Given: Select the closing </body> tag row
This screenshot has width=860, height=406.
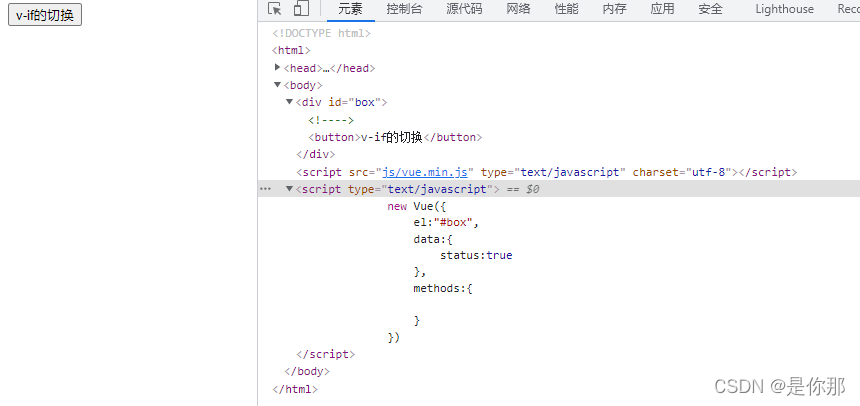Looking at the screenshot, I should pos(307,371).
